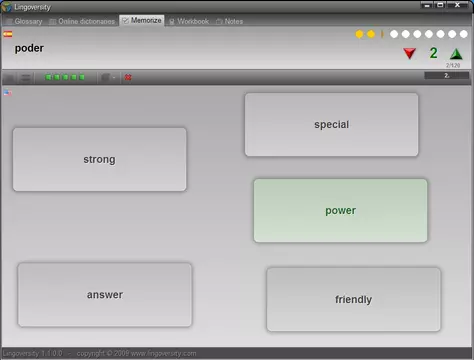Choose the "friendly" answer card

[x=353, y=299]
